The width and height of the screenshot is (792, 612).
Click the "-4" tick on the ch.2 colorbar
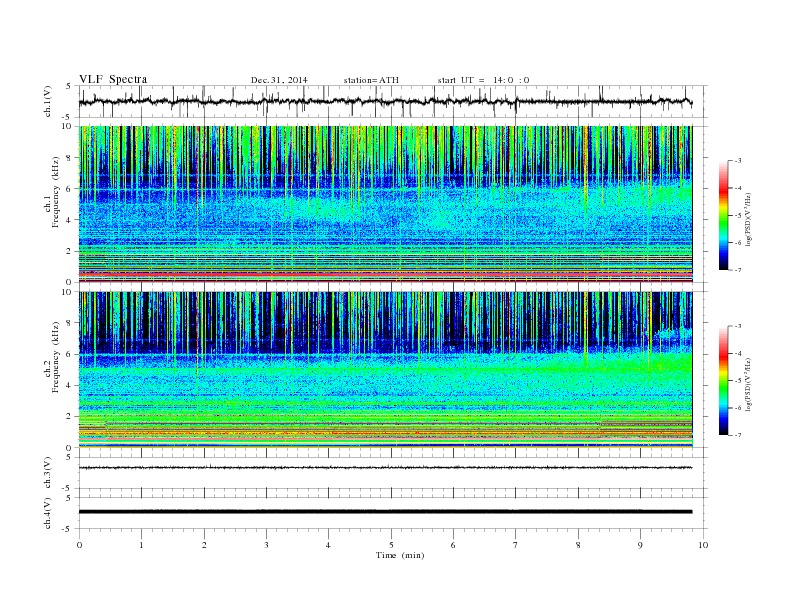(x=738, y=353)
